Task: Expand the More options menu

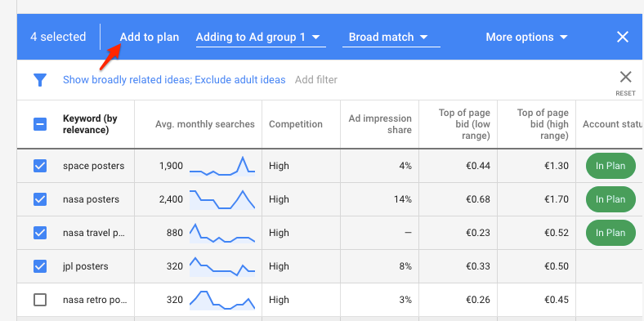Action: click(x=526, y=38)
